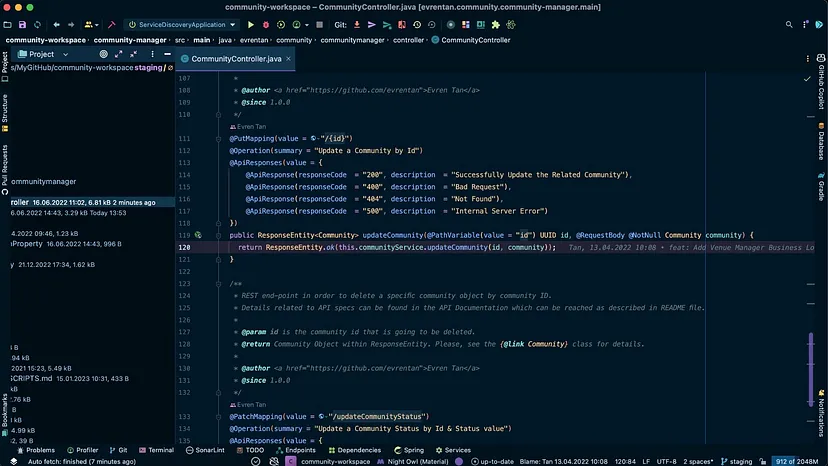This screenshot has width=828, height=466.
Task: Select opened file target icon in Project panel
Action: pyautogui.click(x=104, y=54)
